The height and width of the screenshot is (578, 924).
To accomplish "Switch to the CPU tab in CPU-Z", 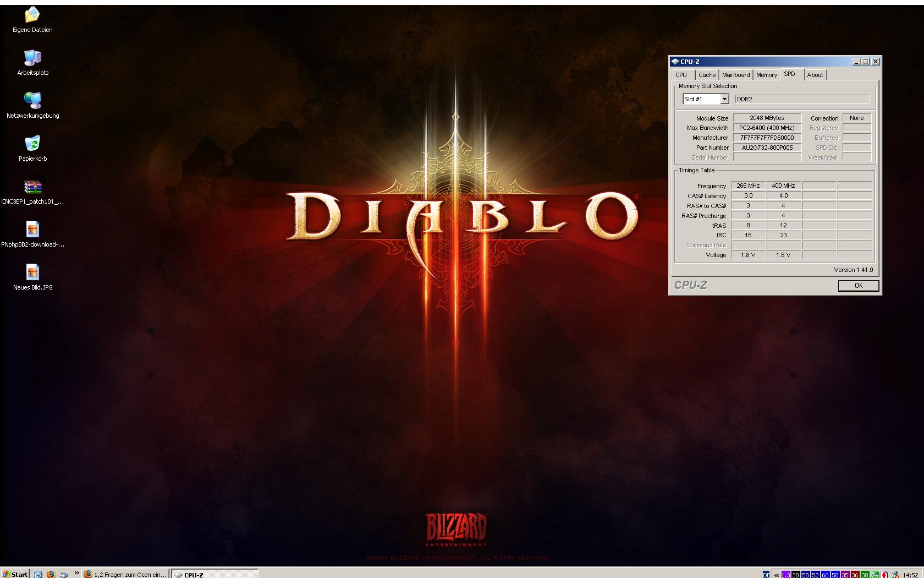I will tap(681, 75).
